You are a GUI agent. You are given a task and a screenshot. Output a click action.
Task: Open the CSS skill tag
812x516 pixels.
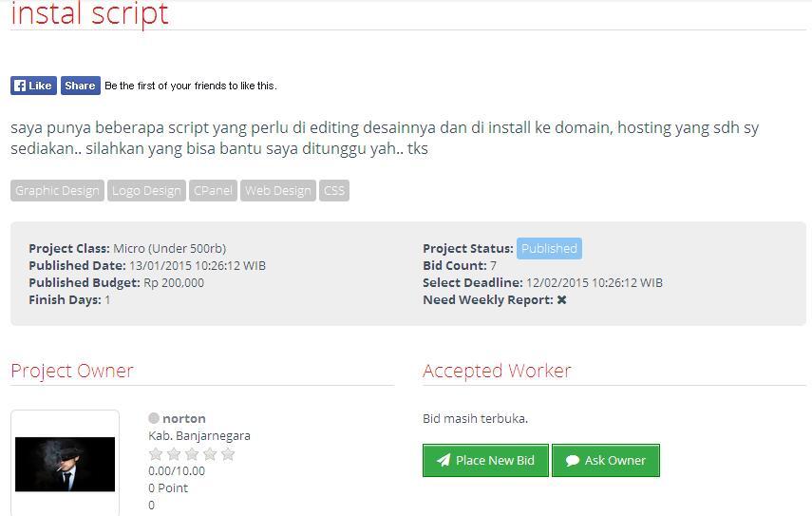[x=334, y=191]
